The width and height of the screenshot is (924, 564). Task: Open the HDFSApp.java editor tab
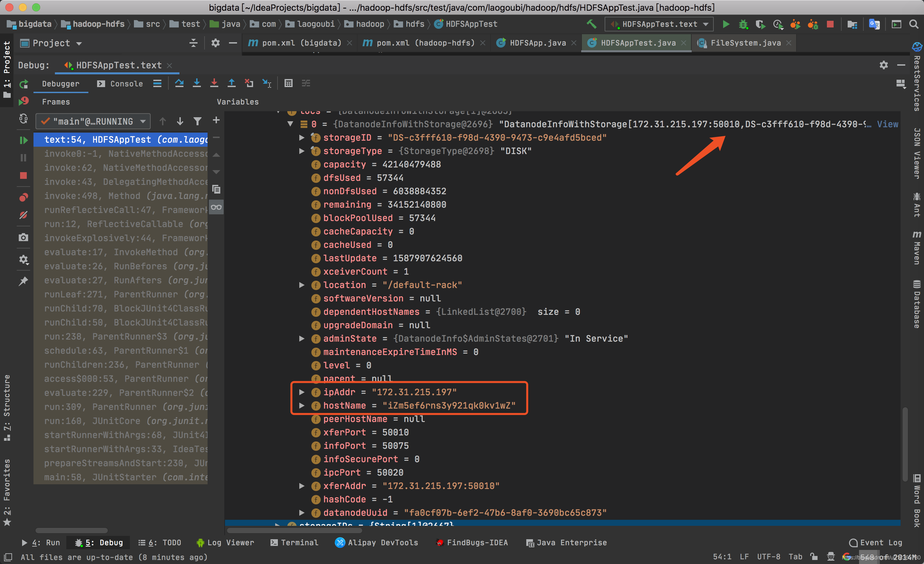click(536, 43)
